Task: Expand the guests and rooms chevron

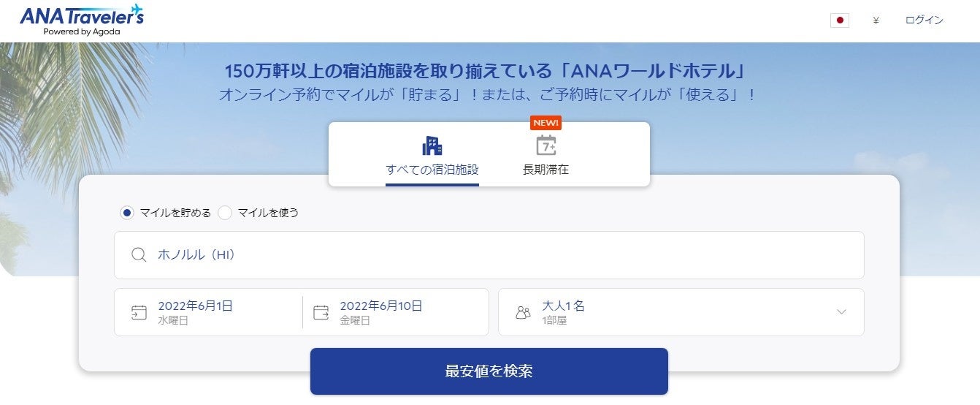Action: pos(841,312)
